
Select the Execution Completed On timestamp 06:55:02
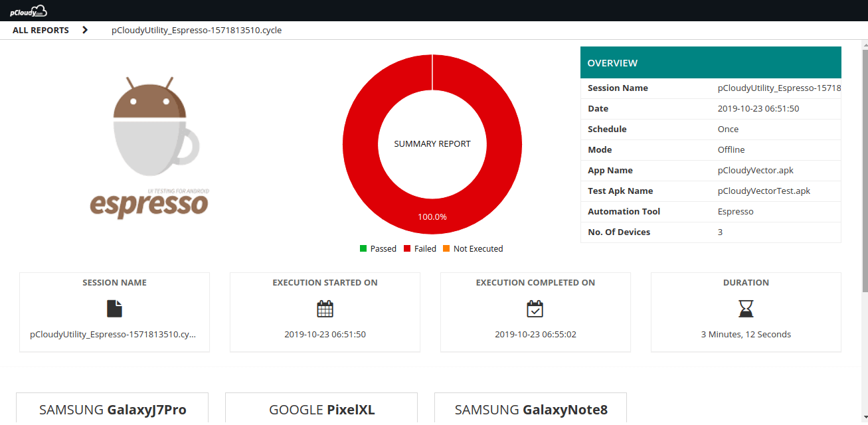(535, 335)
